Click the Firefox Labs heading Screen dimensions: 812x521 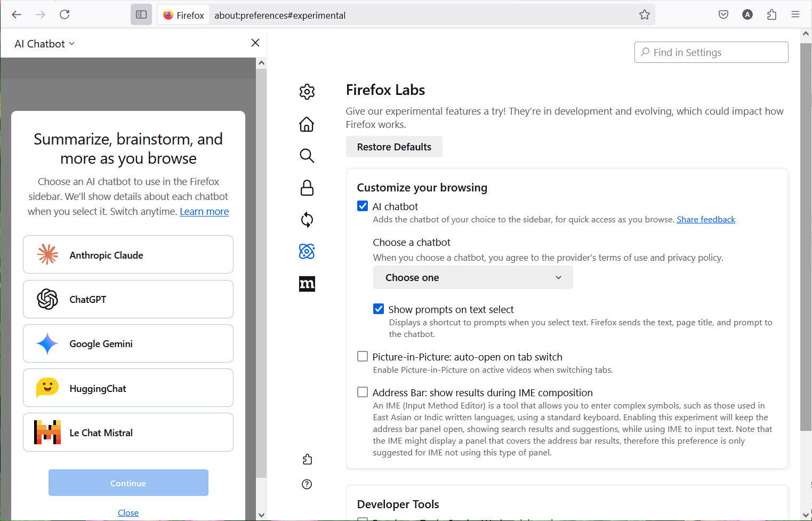(x=385, y=90)
